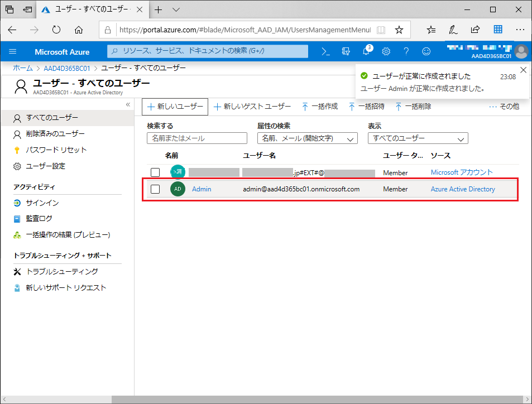Set the current tabs aside
The height and width of the screenshot is (404, 532).
[x=27, y=9]
